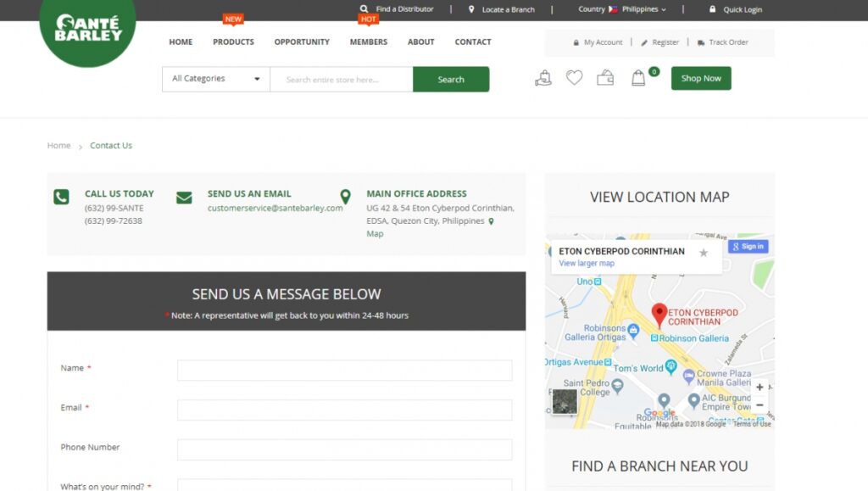Open the shopping bag cart icon
Viewport: 868px width, 491px height.
point(638,78)
